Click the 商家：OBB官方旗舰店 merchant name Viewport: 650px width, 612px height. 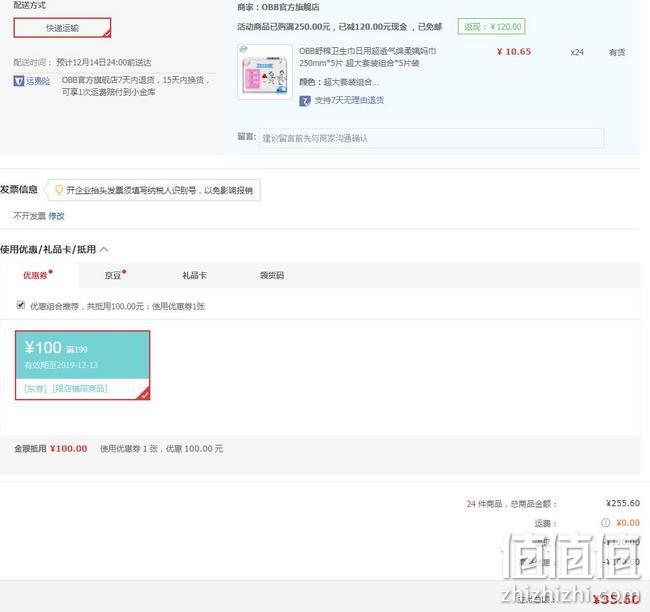tap(278, 7)
